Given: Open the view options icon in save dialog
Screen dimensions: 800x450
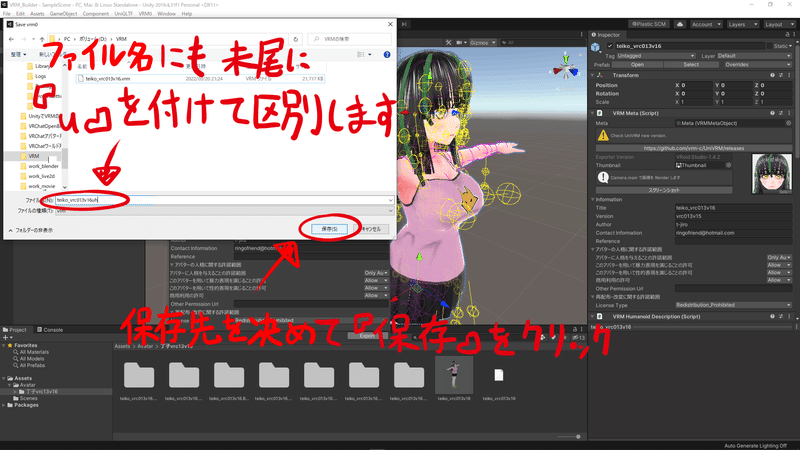Looking at the screenshot, I should 364,54.
